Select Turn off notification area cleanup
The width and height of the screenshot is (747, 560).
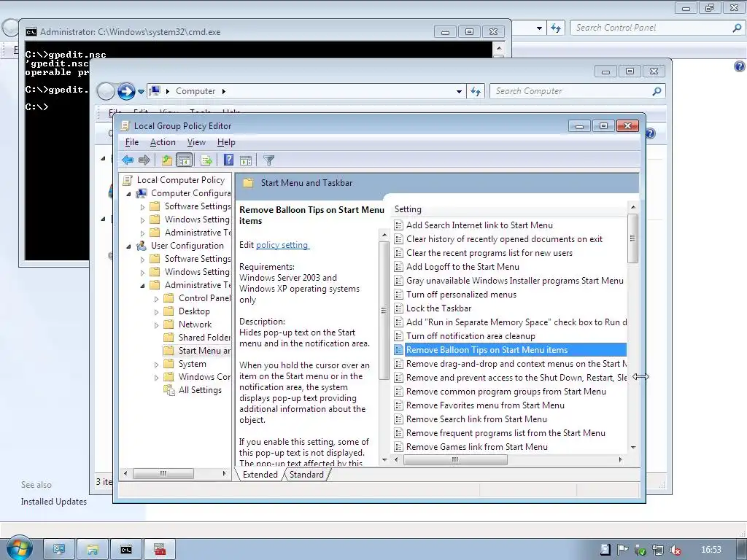click(471, 335)
